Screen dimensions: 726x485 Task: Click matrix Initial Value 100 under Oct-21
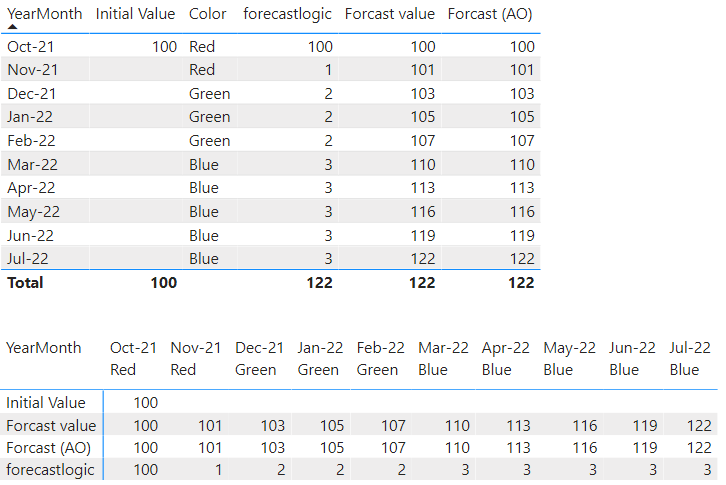146,403
